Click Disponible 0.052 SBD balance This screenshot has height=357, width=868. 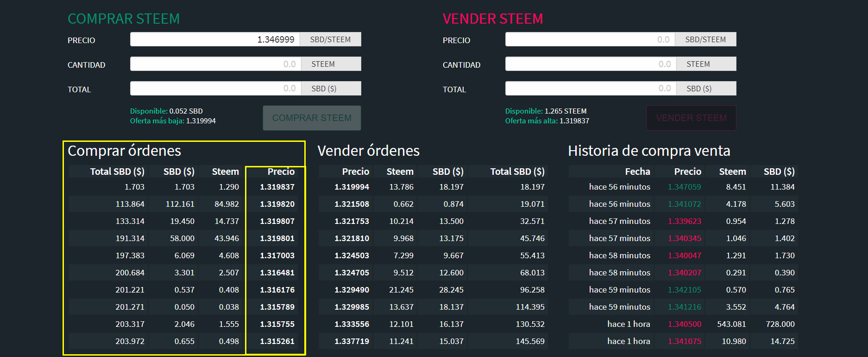(166, 111)
